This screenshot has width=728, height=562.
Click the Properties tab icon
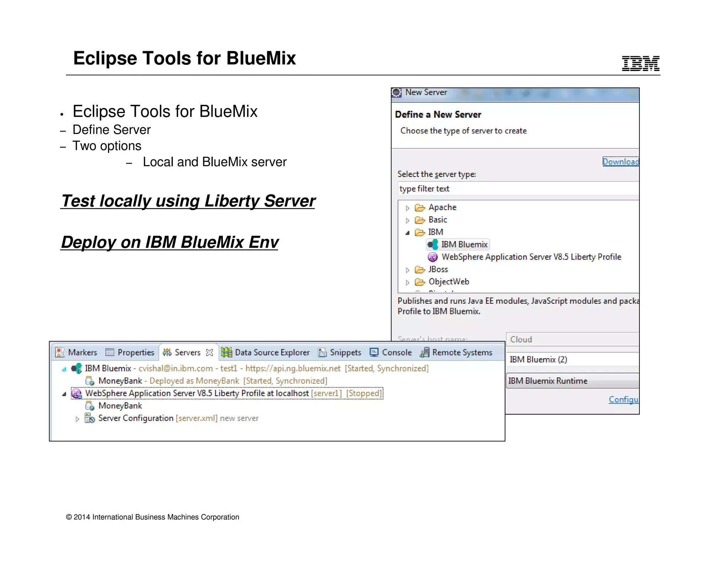(x=110, y=352)
